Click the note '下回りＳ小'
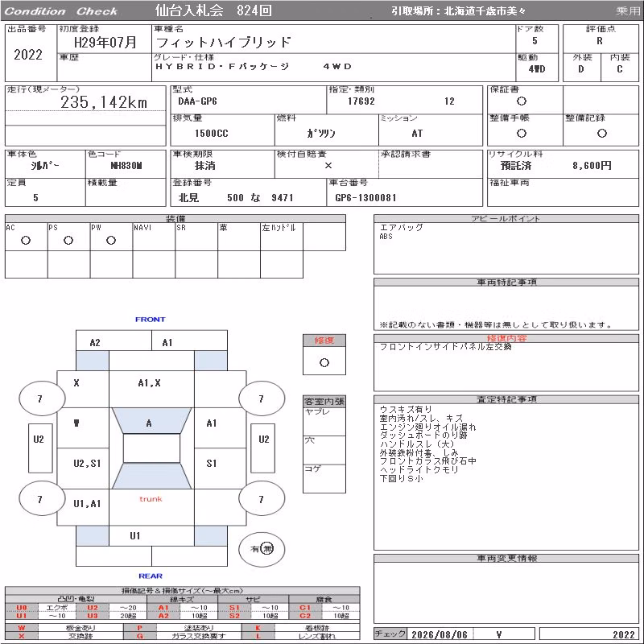This screenshot has width=644, height=644. point(401,478)
